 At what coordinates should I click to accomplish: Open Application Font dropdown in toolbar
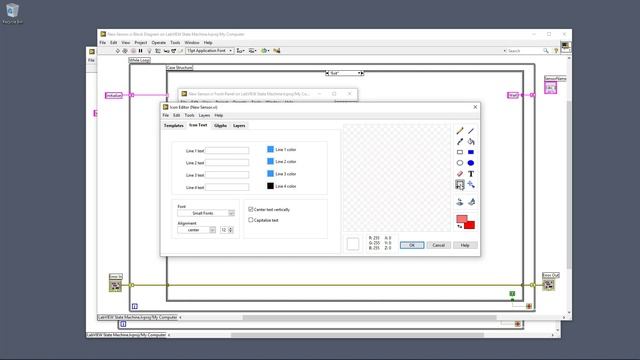pos(209,51)
